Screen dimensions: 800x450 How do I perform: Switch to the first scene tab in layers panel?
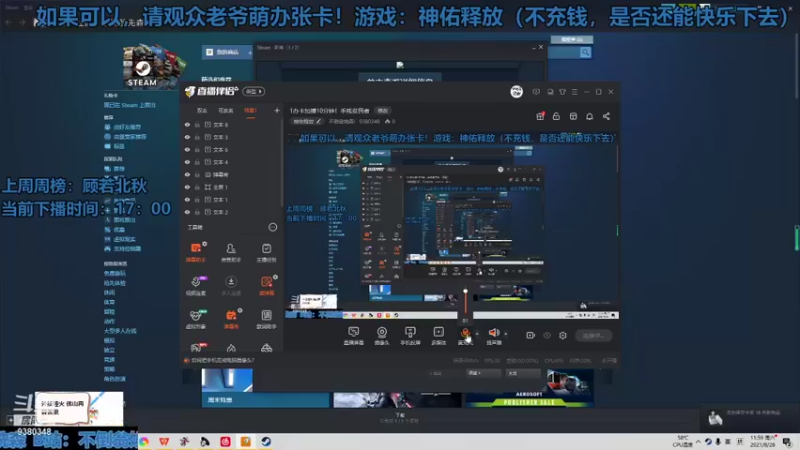[x=202, y=110]
